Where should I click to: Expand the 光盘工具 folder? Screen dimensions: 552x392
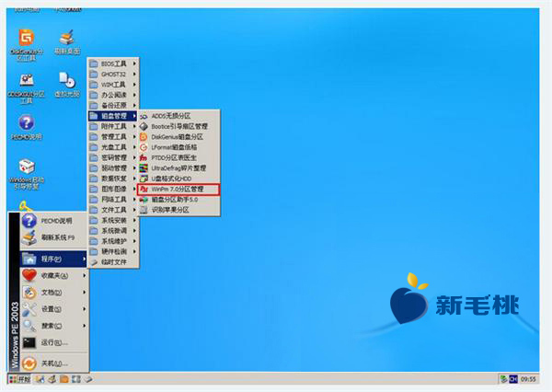pos(113,147)
